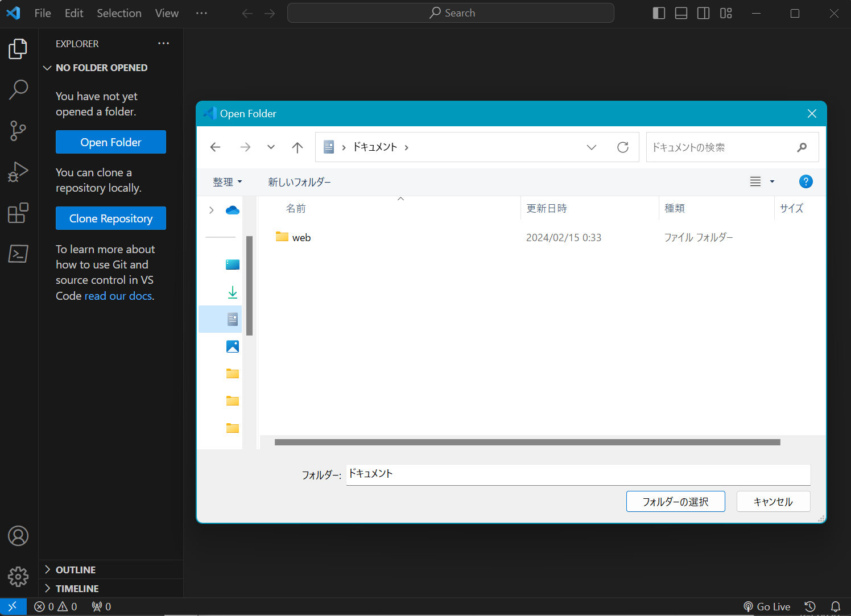Open the history clock icon in status bar
851x616 pixels.
[x=810, y=607]
